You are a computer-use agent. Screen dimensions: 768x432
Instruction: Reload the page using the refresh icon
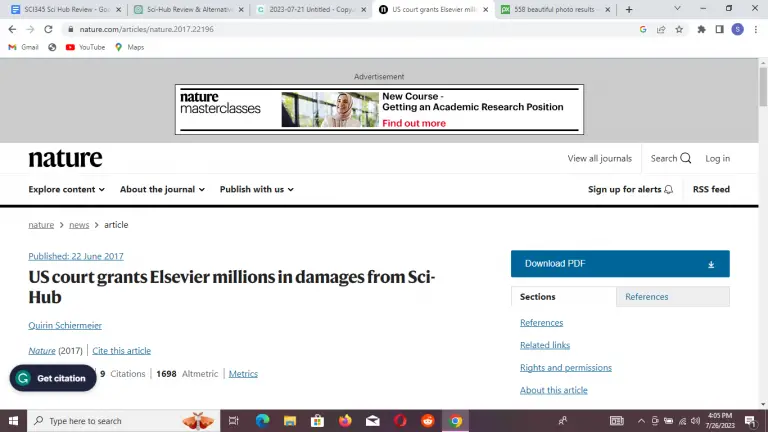click(x=48, y=29)
